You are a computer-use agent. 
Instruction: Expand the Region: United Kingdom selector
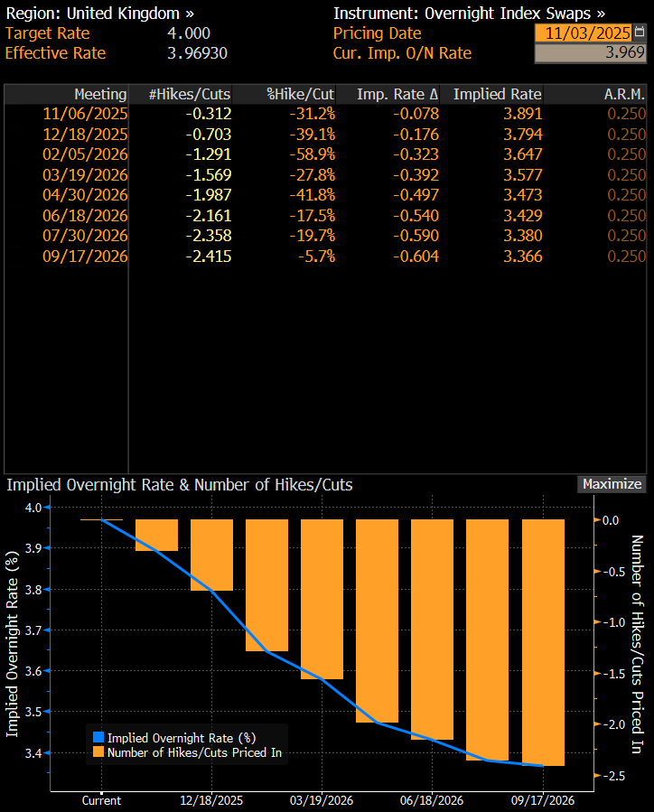[x=99, y=14]
